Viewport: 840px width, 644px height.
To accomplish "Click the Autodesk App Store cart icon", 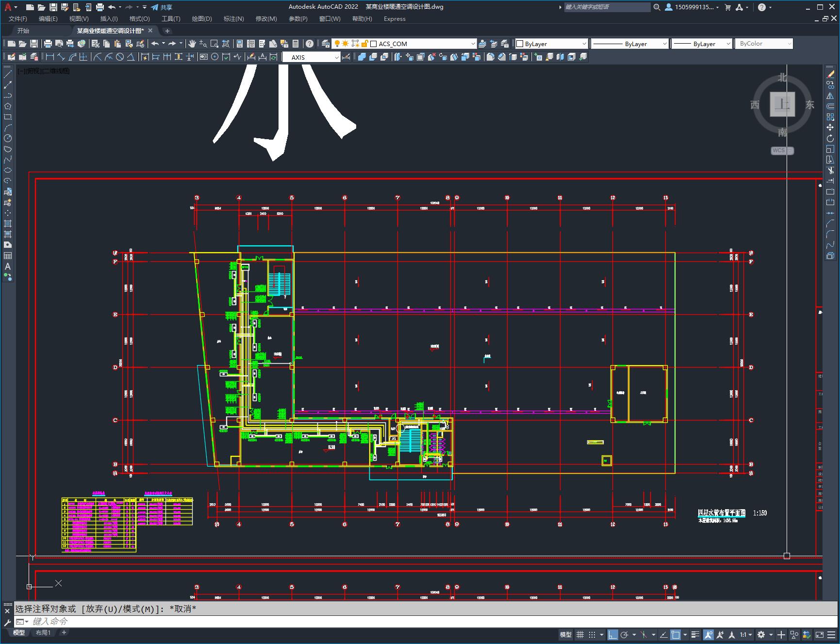I will click(x=727, y=7).
